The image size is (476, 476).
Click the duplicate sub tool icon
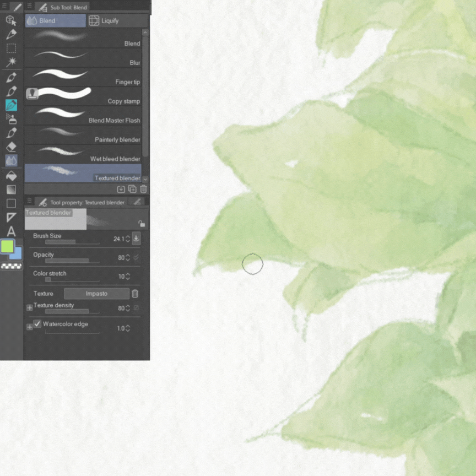pos(132,190)
